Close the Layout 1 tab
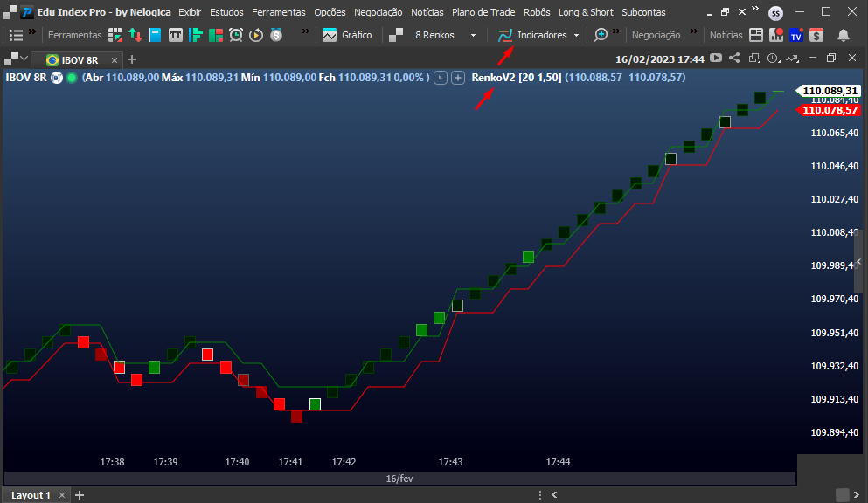This screenshot has width=868, height=503. (62, 495)
